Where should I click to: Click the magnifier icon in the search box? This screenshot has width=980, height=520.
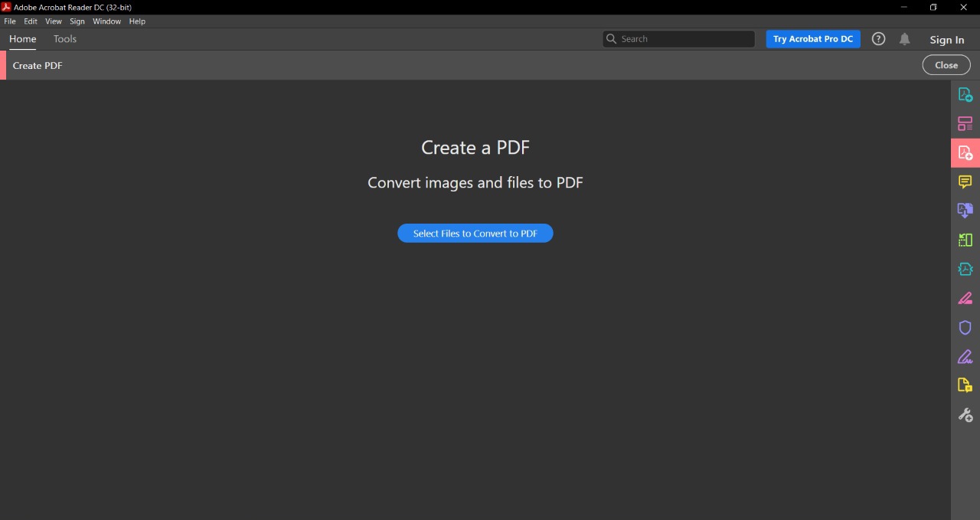point(611,39)
